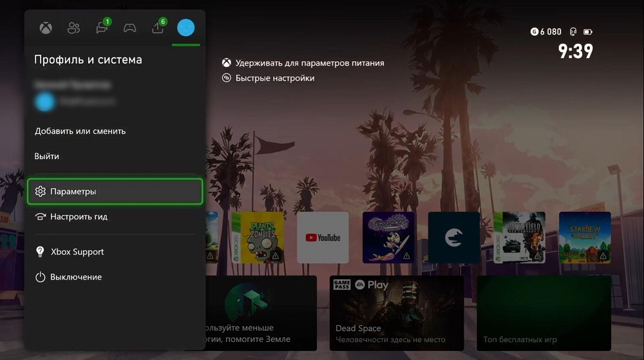The image size is (644, 360).
Task: Select the controller tab icon
Action: click(x=129, y=28)
